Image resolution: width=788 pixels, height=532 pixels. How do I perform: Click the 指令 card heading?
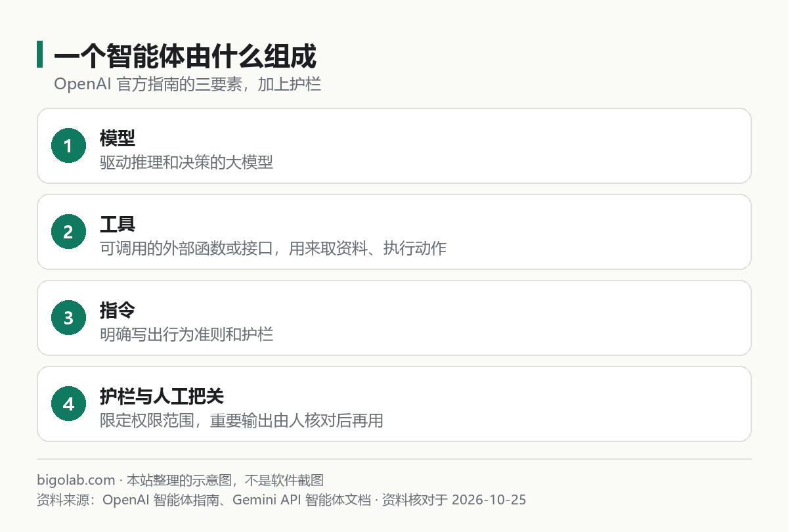118,309
